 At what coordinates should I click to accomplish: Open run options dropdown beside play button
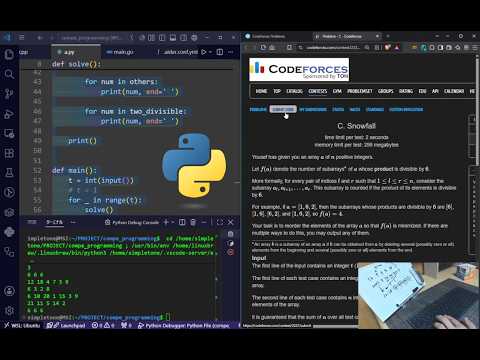point(210,52)
